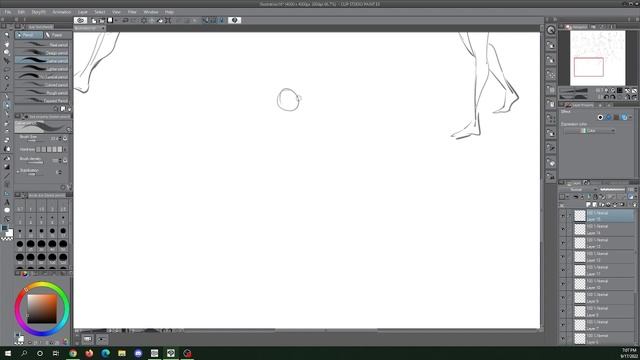Toggle visibility of Layer 13
640x360 pixels.
(x=563, y=243)
